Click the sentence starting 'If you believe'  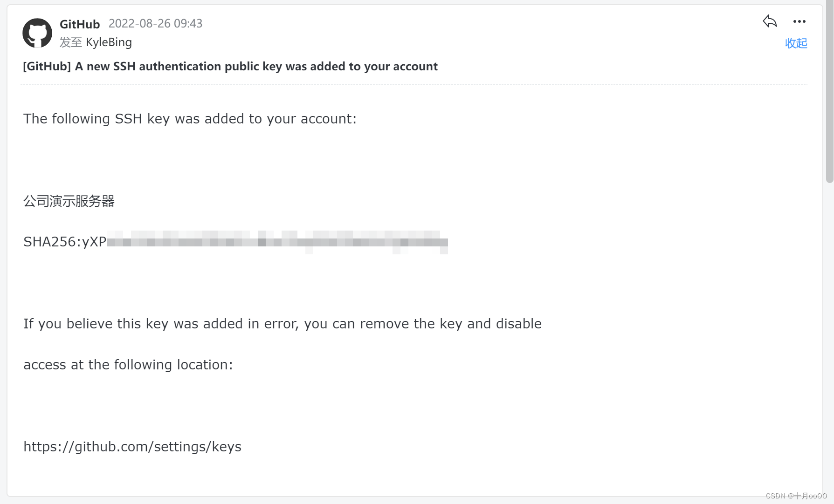pos(283,324)
